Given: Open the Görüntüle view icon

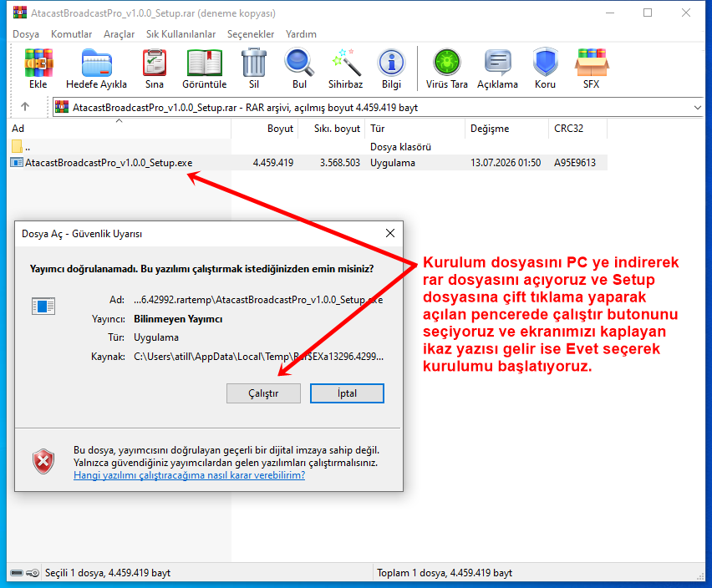Looking at the screenshot, I should tap(205, 63).
